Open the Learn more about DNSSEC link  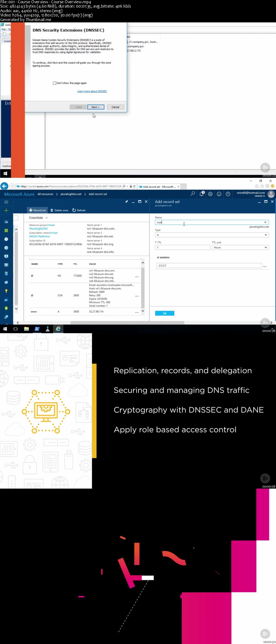92,91
